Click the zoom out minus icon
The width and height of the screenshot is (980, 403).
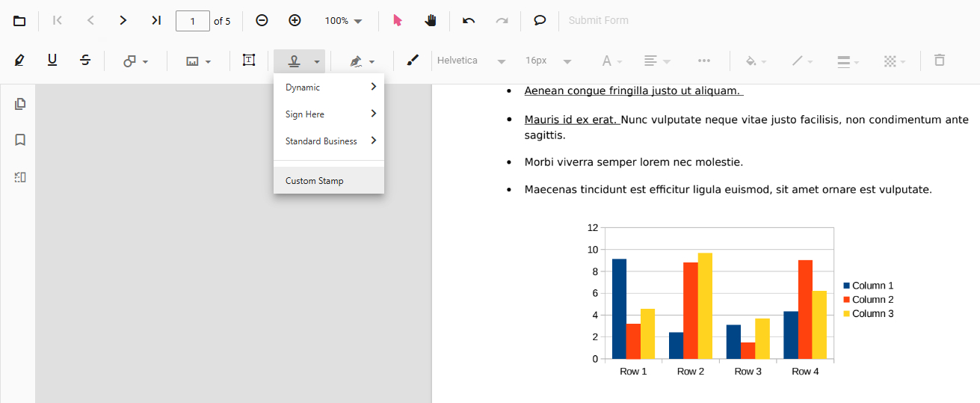pos(262,21)
